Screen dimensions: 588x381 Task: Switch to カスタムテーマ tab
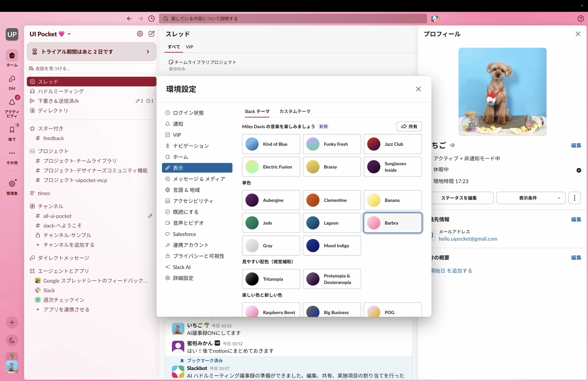295,111
